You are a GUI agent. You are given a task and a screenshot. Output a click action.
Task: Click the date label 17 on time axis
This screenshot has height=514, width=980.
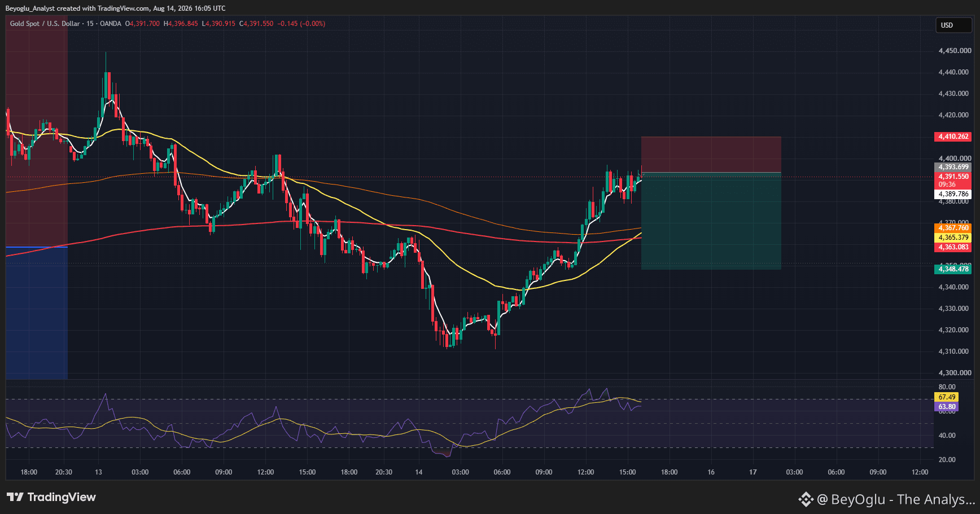pos(753,472)
